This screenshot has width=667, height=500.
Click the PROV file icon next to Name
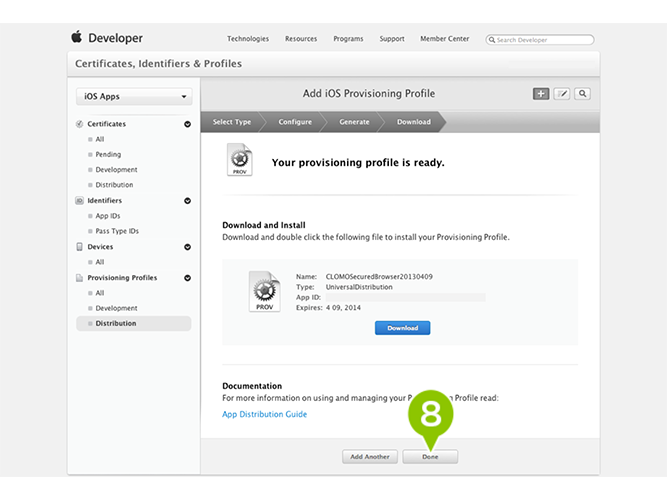(265, 291)
